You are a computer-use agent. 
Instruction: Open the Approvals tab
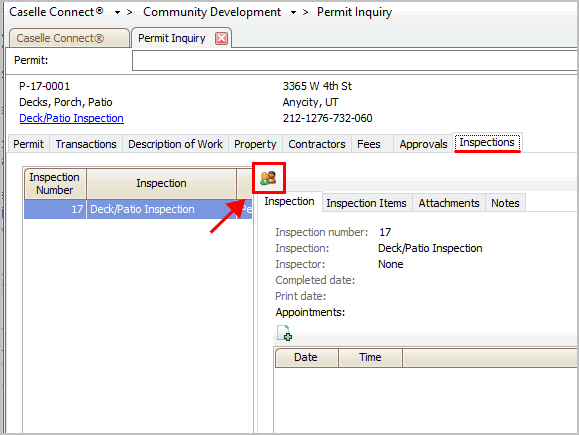coord(423,144)
